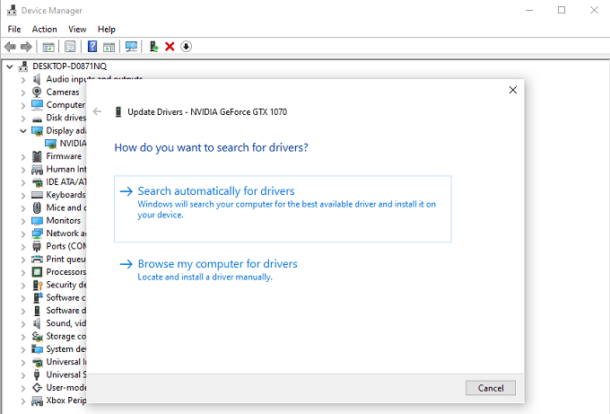Open the Action menu
The height and width of the screenshot is (414, 610).
click(44, 29)
